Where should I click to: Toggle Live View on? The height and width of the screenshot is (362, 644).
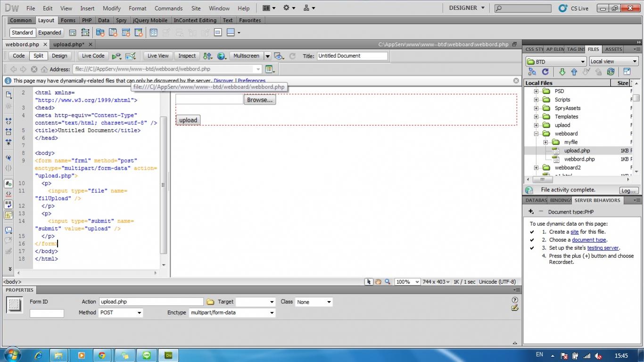point(158,56)
